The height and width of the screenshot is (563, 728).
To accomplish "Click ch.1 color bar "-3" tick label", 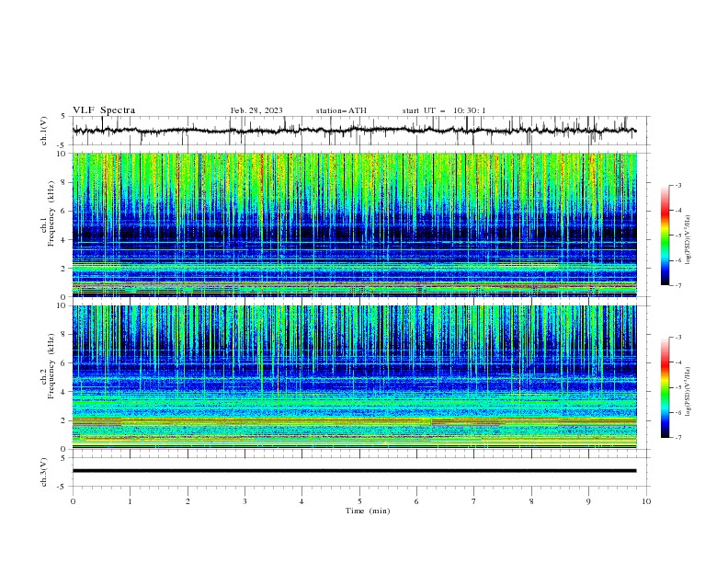I will [677, 185].
